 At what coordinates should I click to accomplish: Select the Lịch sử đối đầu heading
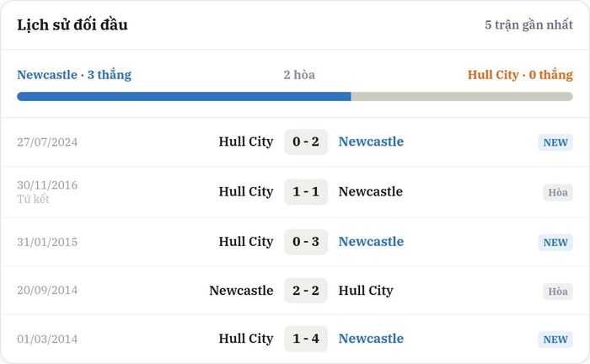[x=72, y=24]
